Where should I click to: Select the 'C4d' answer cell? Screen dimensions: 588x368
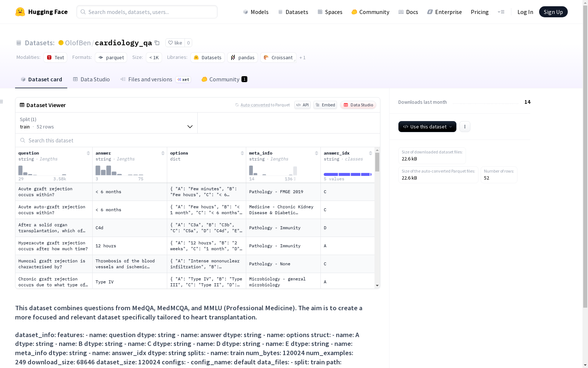(x=130, y=228)
